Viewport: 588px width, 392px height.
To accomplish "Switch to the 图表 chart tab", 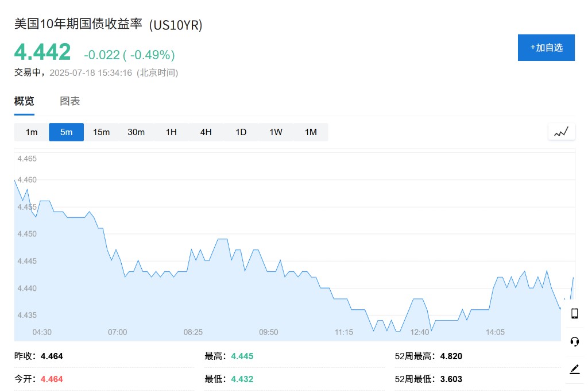I will 70,102.
